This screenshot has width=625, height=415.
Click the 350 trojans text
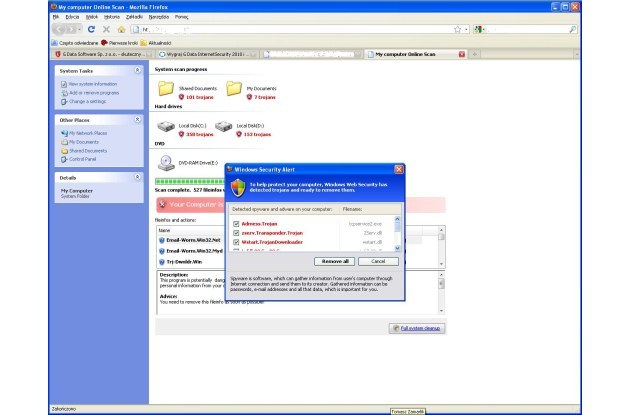click(200, 134)
